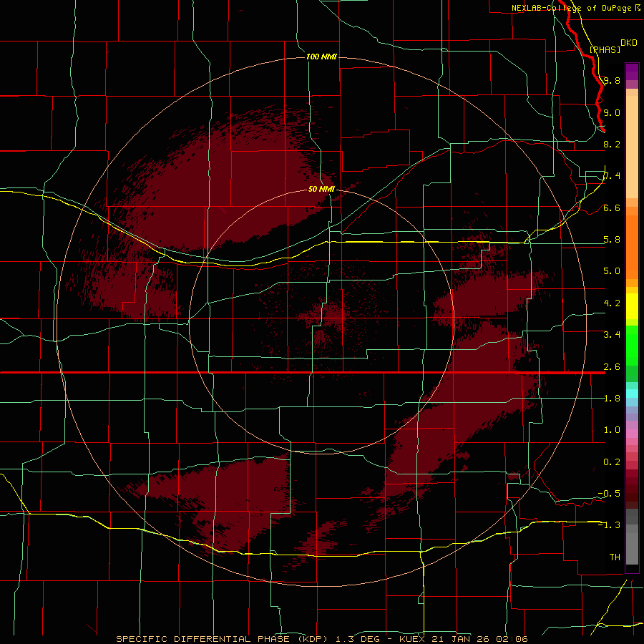Image resolution: width=644 pixels, height=644 pixels.
Task: Click the 5.0 scale value
Action: [x=612, y=271]
